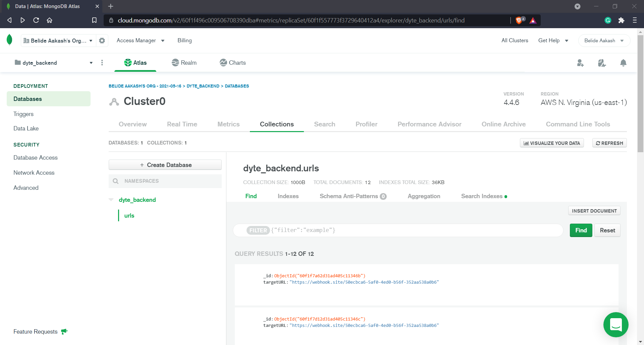Viewport: 644px width, 345px height.
Task: Click the green Find button
Action: [x=581, y=230]
